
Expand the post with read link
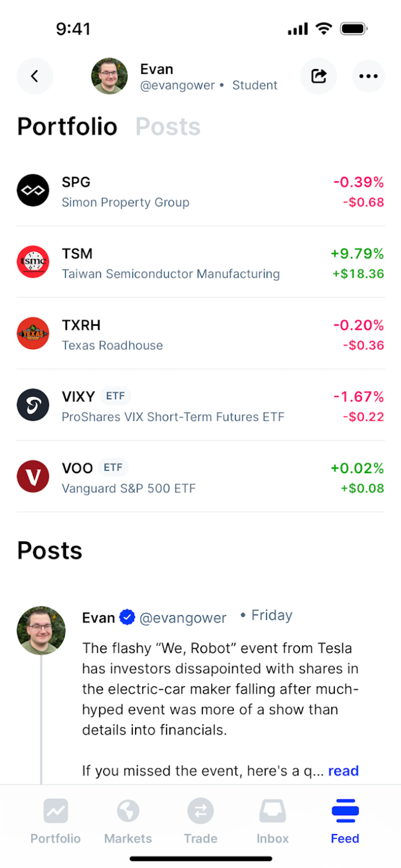click(343, 771)
